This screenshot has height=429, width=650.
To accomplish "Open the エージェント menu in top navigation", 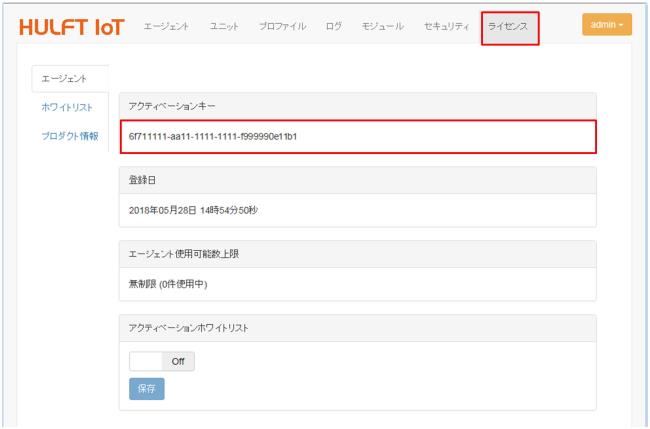I will (166, 26).
